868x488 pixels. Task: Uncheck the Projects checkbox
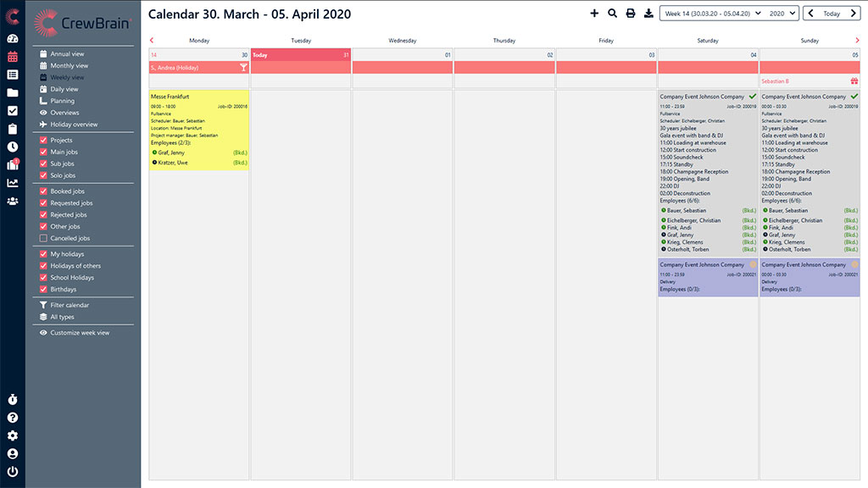[43, 141]
